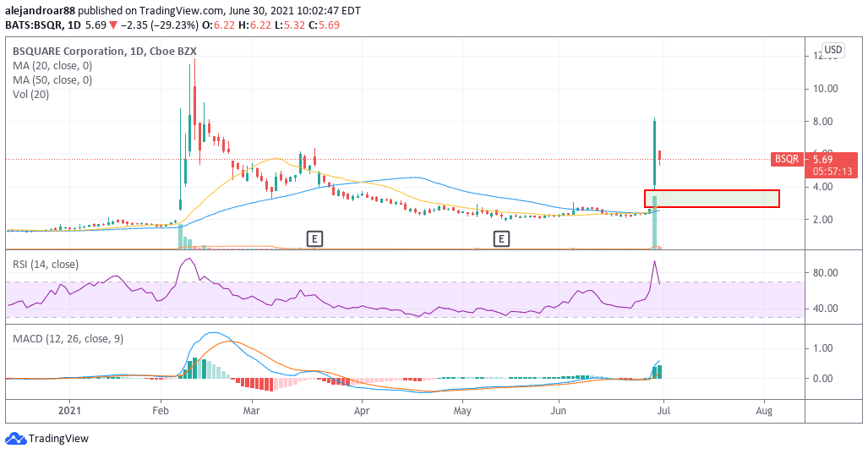Click the BSQUARE Corporation chart title
Viewport: 868px width, 454px height.
click(x=105, y=51)
